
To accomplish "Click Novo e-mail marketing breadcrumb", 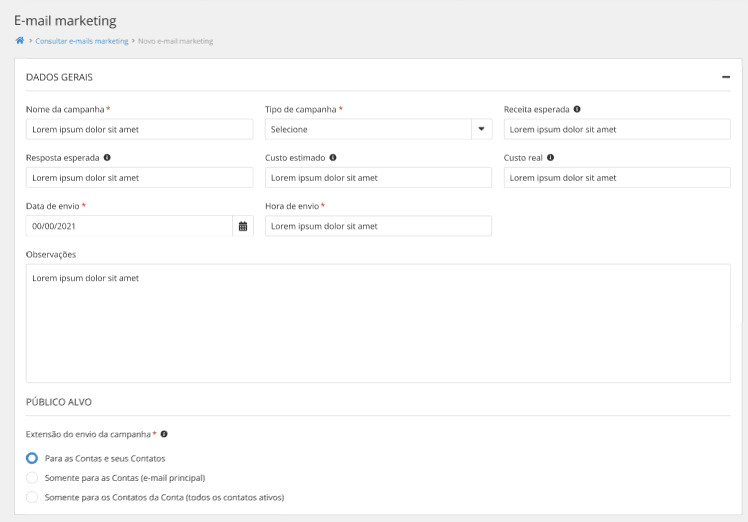I will click(x=175, y=41).
